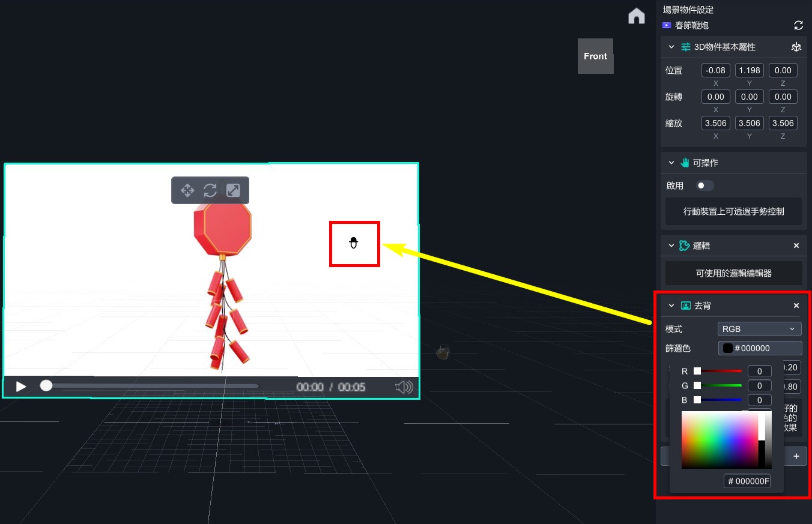This screenshot has height=524, width=812.
Task: Mute the video with the speaker icon
Action: coord(404,387)
